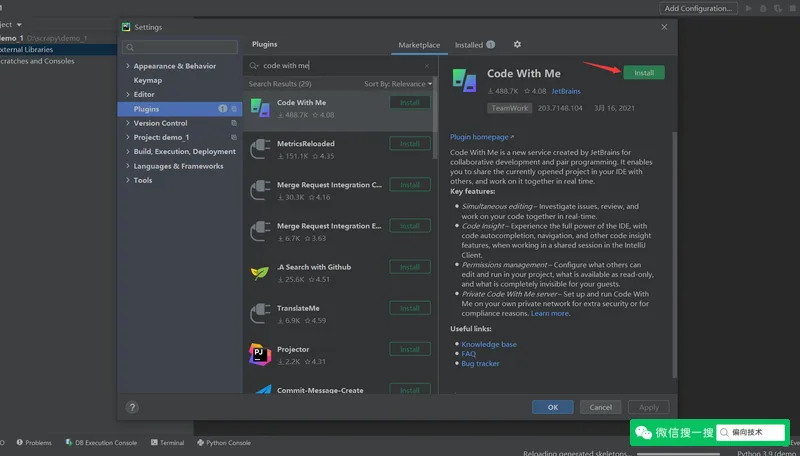Click the Cancel button
Viewport: 800px width, 456px height.
601,407
